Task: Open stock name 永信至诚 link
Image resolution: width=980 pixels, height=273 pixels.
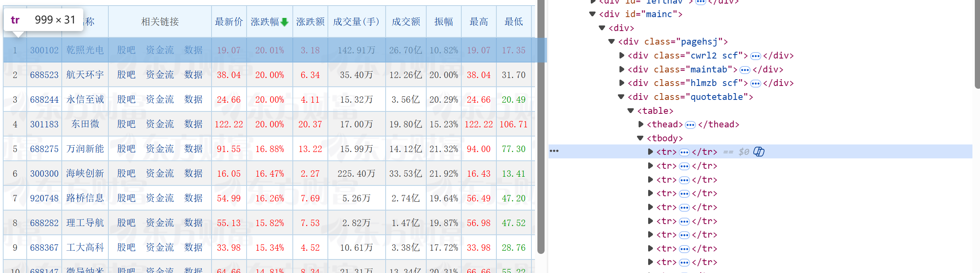Action: (x=85, y=99)
